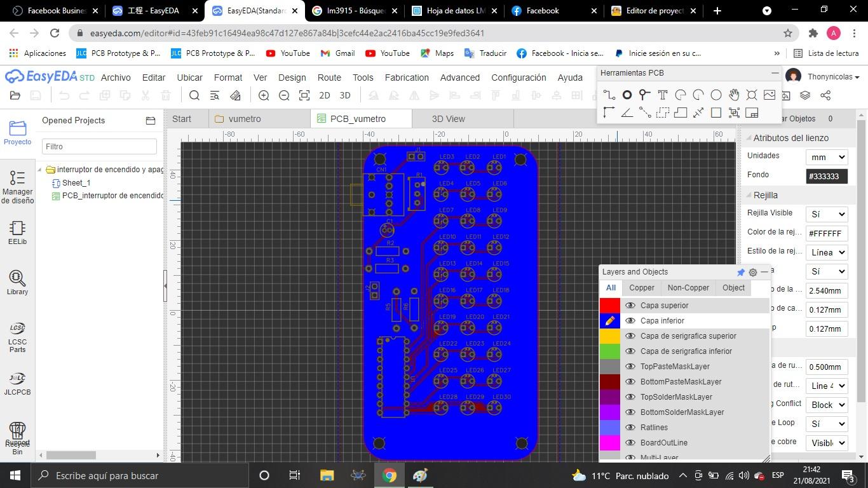
Task: Click the Fit to window toolbar icon
Action: point(304,95)
